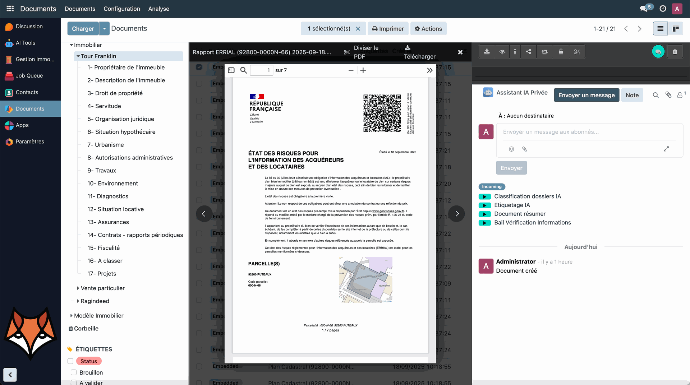The image size is (690, 385).
Task: Open the user avatar menu
Action: [x=677, y=9]
